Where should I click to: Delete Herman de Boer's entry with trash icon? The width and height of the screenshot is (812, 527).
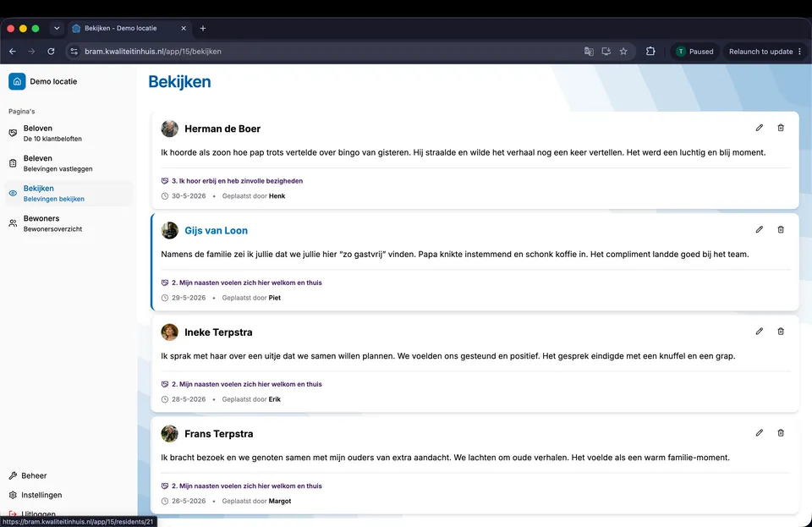pos(781,128)
